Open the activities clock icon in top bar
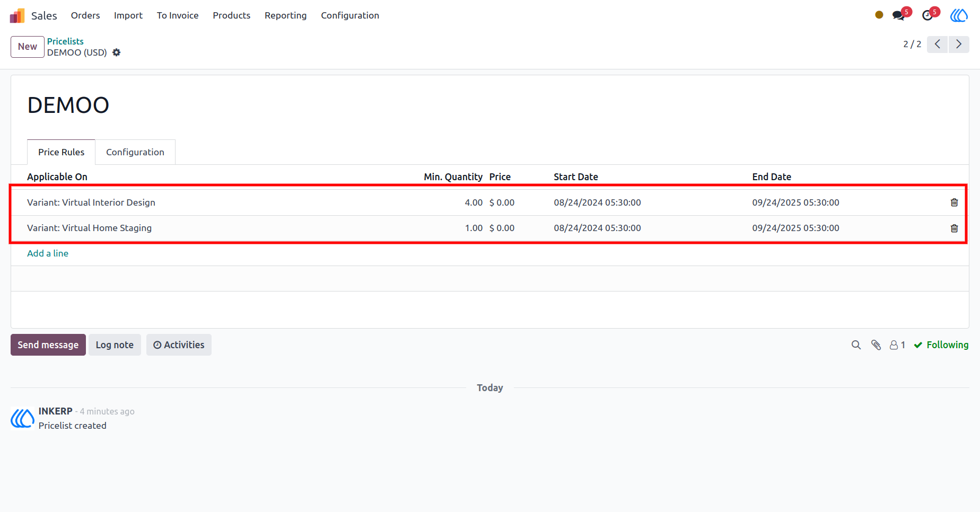The height and width of the screenshot is (512, 980). pos(928,15)
